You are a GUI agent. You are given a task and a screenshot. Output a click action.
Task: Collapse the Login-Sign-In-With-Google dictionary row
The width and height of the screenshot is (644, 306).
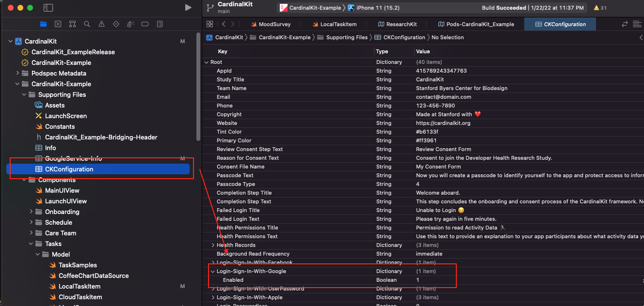(x=213, y=271)
